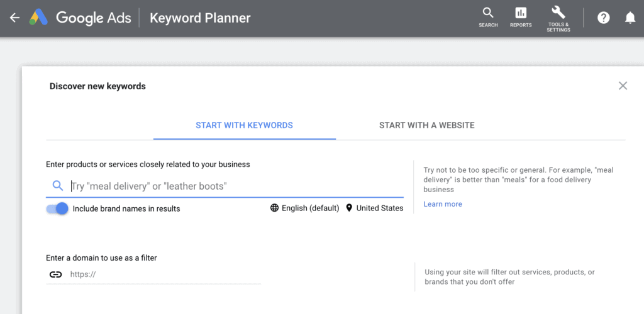Viewport: 644px width, 314px height.
Task: Focus the products or services keyword field
Action: click(233, 186)
